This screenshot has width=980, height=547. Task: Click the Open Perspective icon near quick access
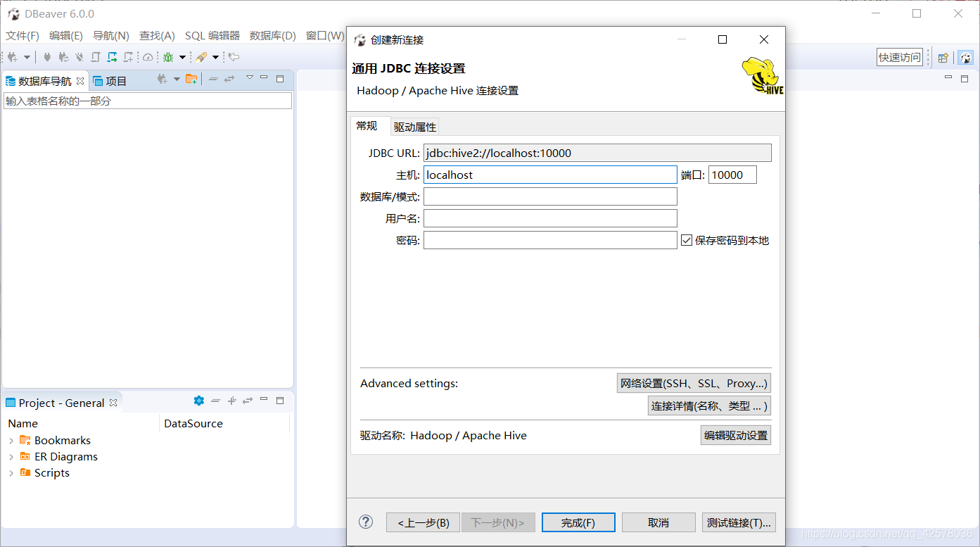pyautogui.click(x=943, y=58)
